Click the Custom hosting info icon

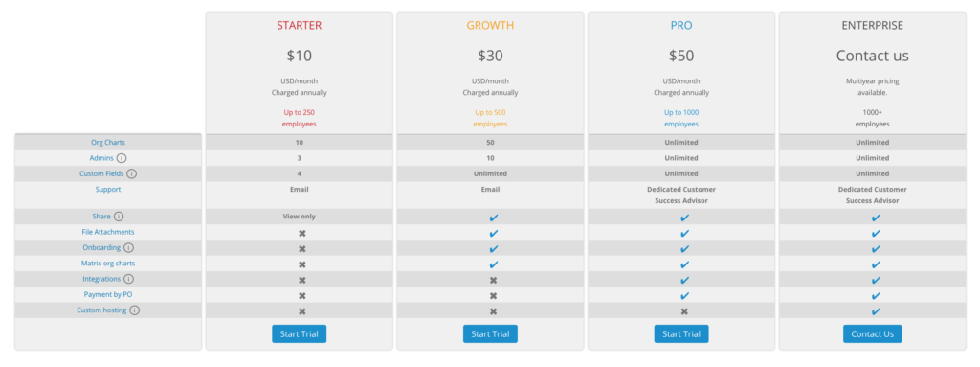coord(134,310)
